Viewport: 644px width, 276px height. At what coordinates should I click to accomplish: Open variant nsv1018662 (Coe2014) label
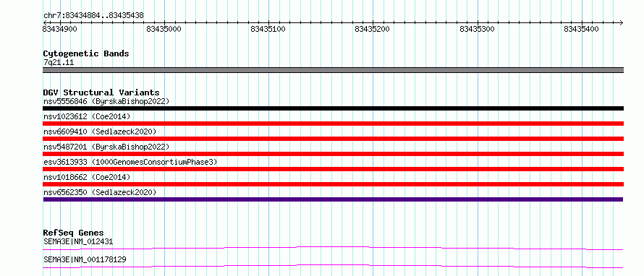[87, 177]
